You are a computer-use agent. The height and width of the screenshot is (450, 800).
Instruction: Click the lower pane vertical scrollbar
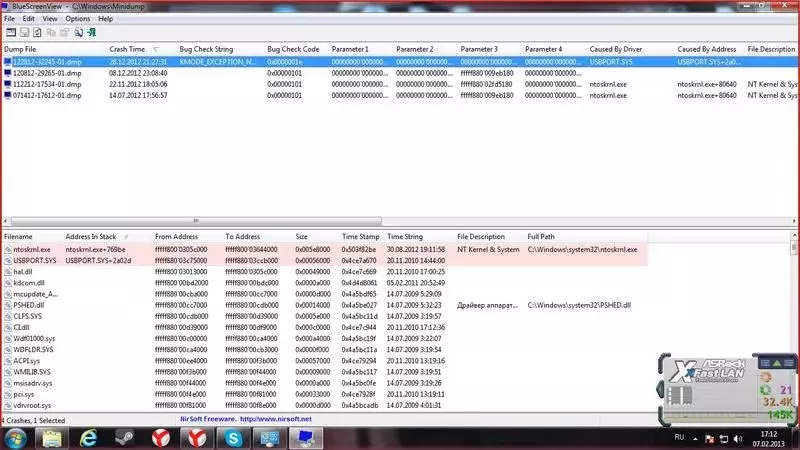(x=794, y=321)
